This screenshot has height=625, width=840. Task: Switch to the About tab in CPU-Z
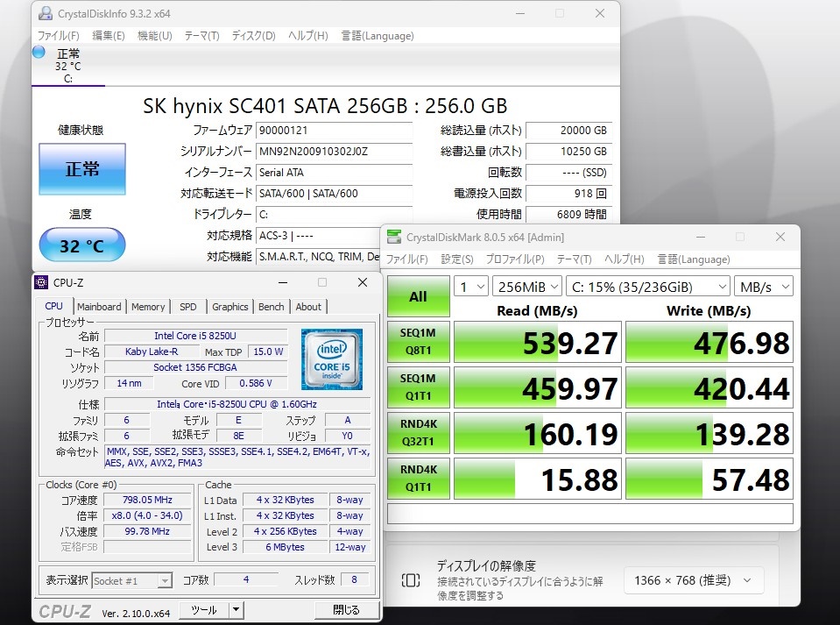tap(308, 307)
